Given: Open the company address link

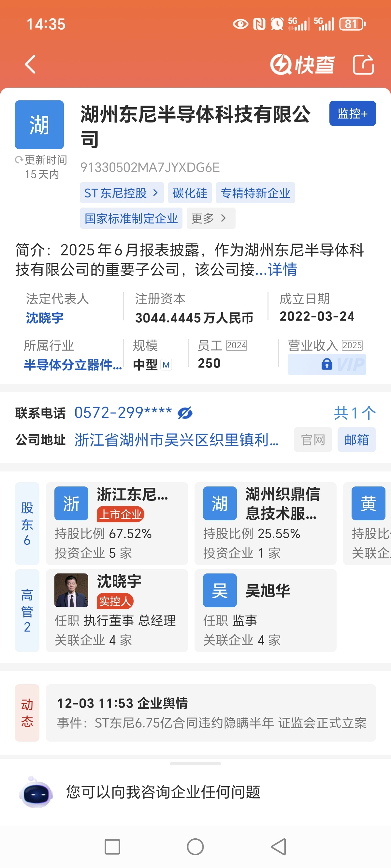Looking at the screenshot, I should coord(176,440).
